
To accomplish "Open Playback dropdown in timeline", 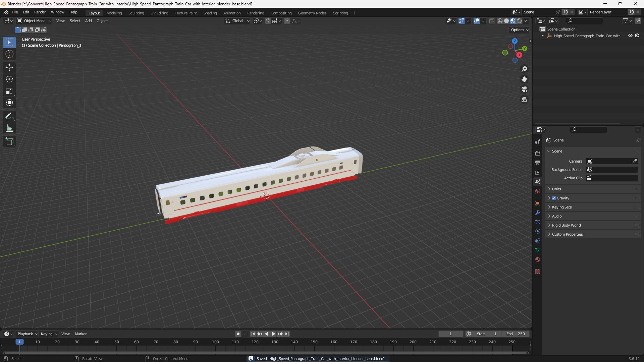I will tap(27, 334).
